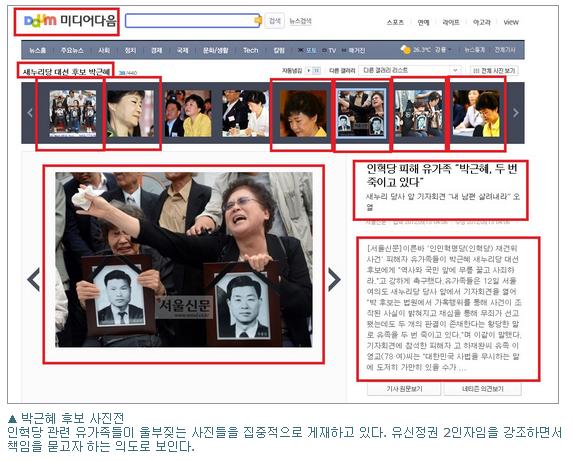Click the yellow icon at the search box edge

(x=258, y=20)
